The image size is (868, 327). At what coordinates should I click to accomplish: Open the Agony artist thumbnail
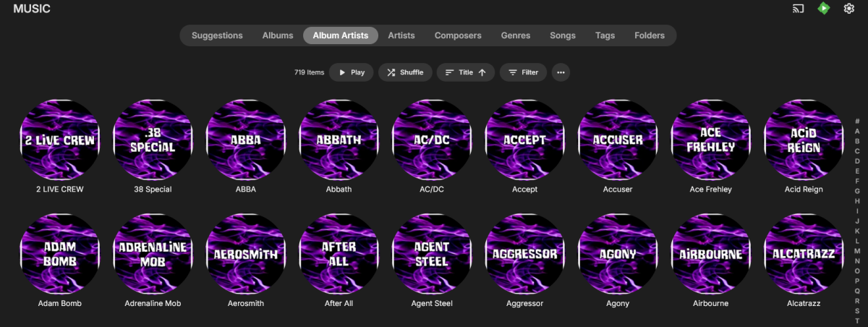pos(618,253)
